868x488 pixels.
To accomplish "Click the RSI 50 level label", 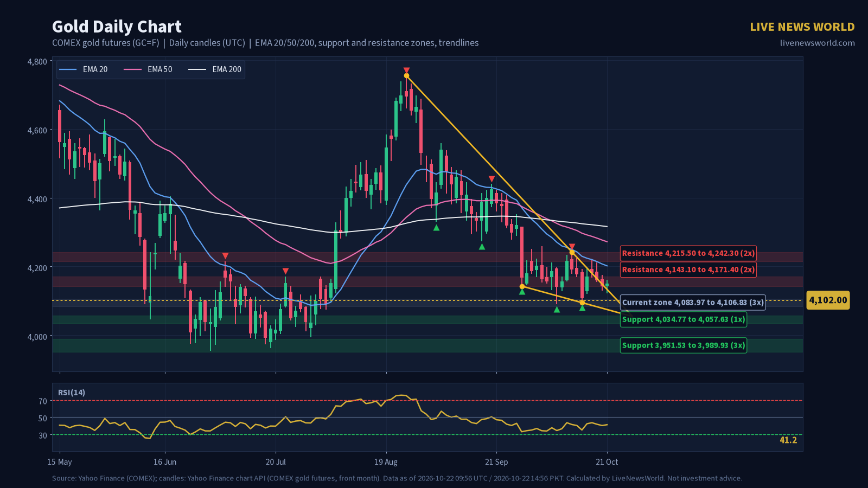I will 43,419.
